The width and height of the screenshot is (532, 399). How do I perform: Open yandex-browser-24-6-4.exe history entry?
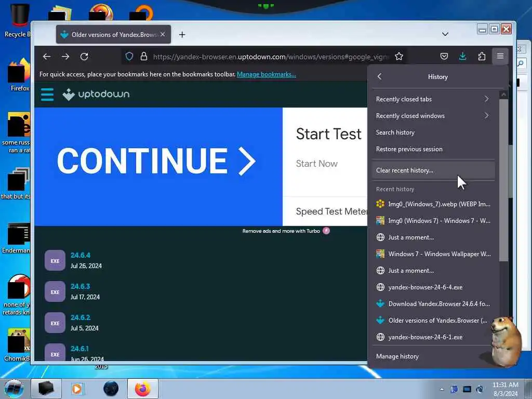pos(433,287)
